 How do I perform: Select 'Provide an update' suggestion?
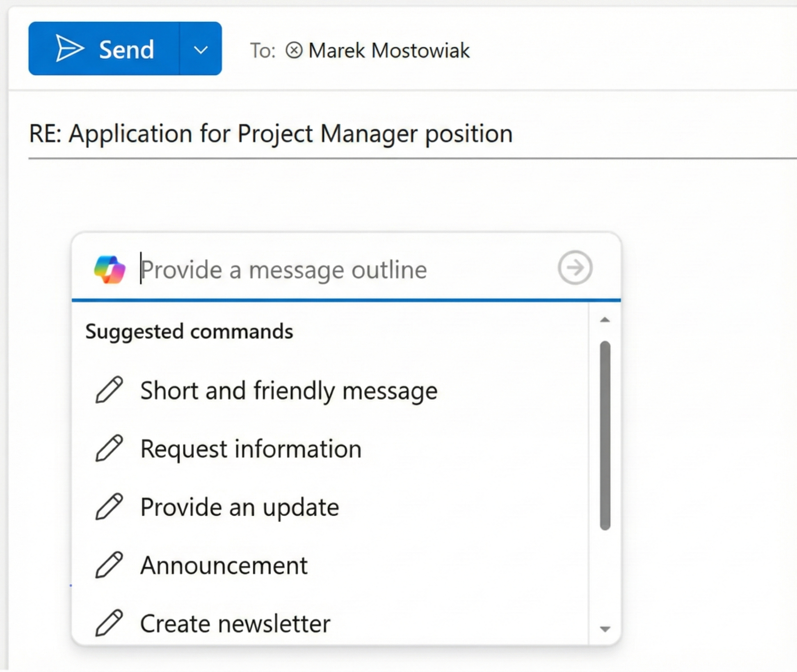click(239, 507)
